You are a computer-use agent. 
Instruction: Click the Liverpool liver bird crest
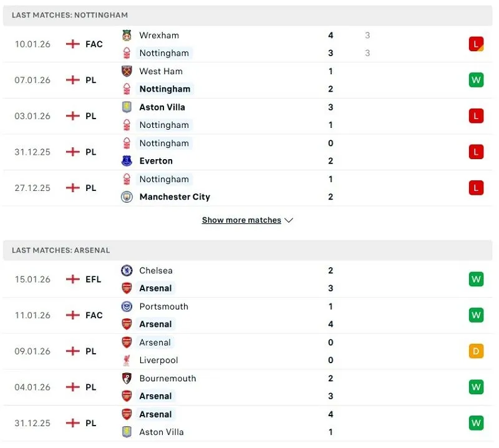click(128, 360)
